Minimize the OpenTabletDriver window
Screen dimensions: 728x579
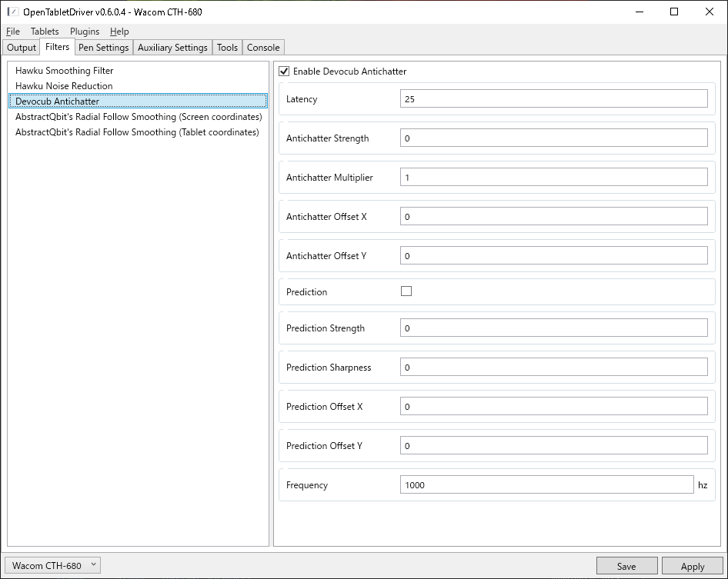coord(640,12)
